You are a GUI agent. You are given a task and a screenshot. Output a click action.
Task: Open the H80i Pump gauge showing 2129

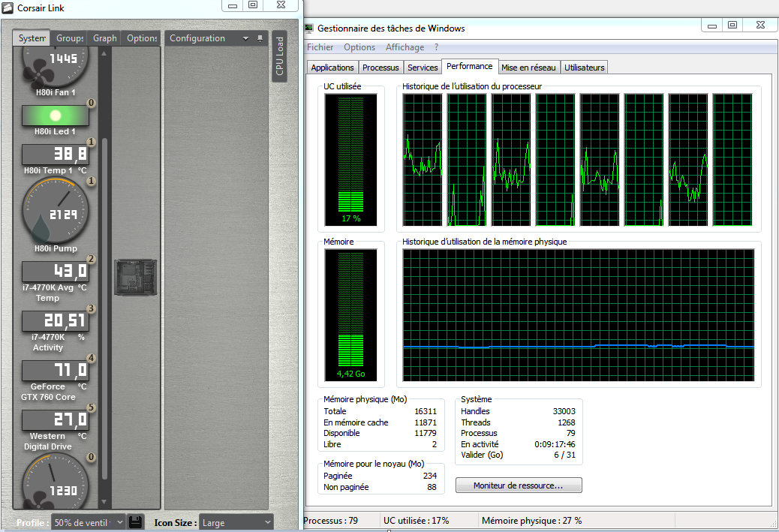pos(56,211)
